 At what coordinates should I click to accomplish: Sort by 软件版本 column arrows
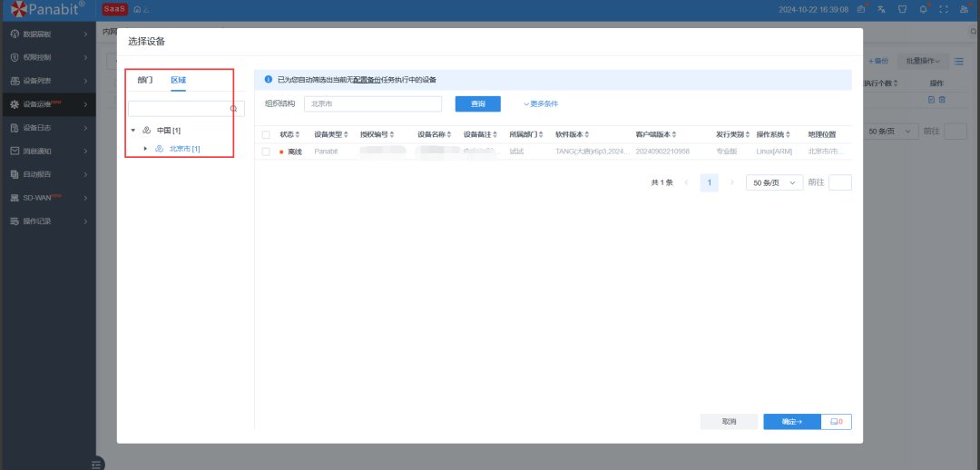pos(587,135)
